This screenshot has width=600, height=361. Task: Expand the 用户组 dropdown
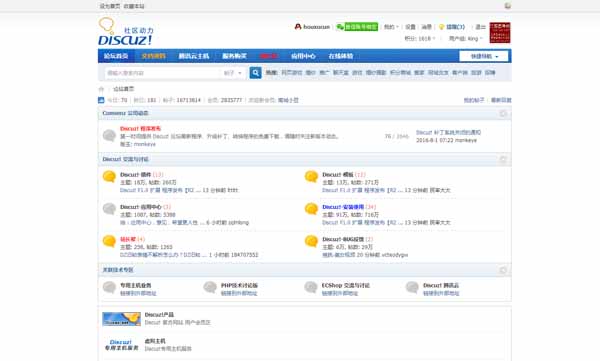[x=465, y=38]
